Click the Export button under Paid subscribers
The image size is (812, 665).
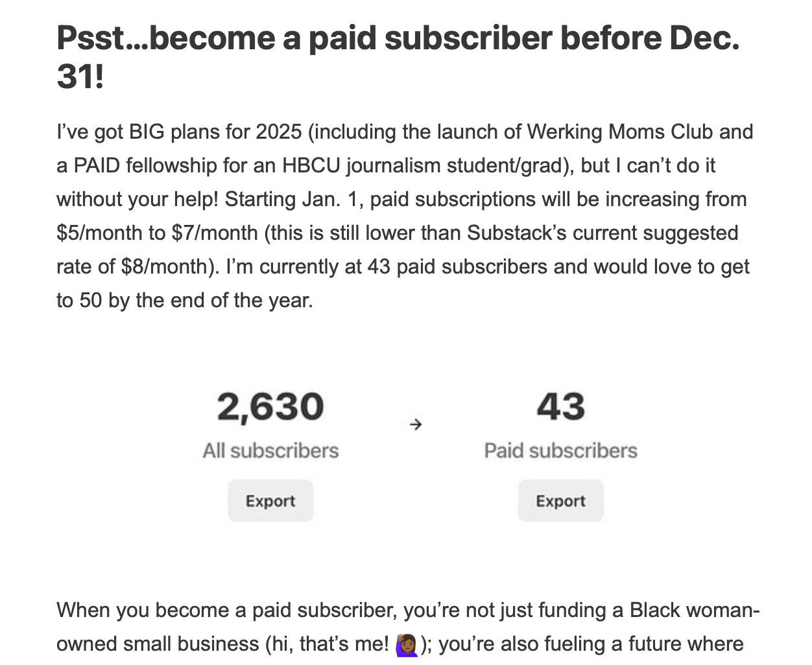pos(560,500)
